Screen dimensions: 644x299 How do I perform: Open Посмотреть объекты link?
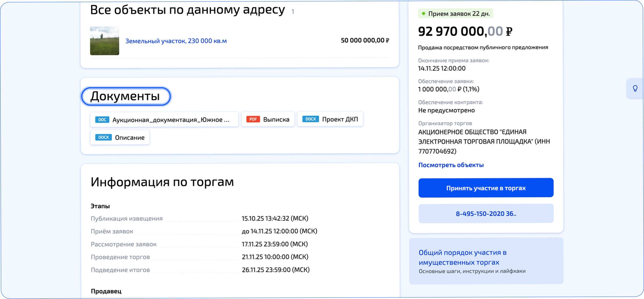tap(451, 165)
